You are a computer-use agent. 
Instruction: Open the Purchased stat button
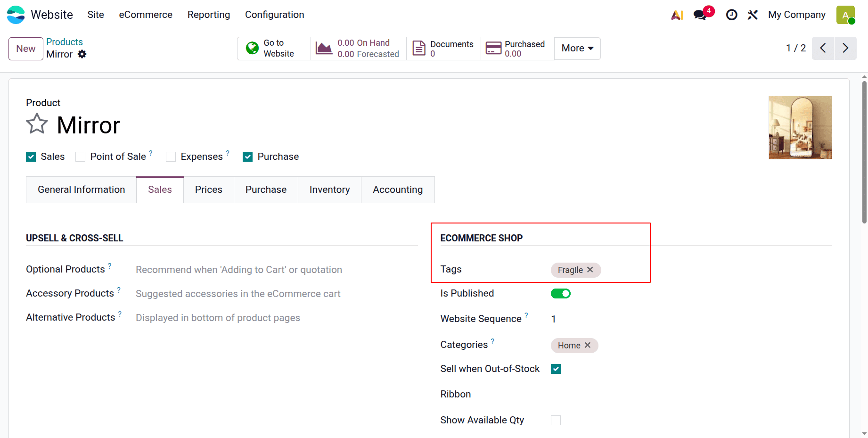point(517,48)
